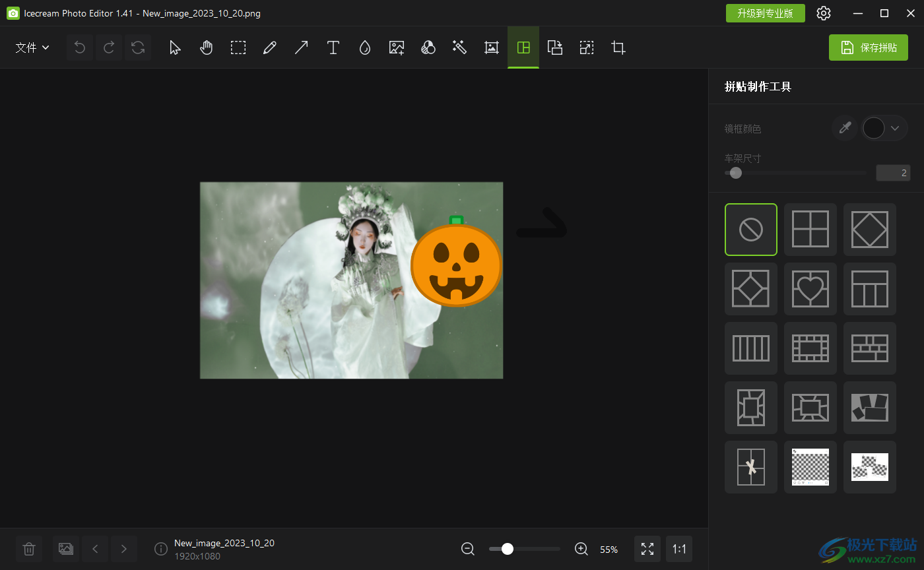Select the text tool

333,47
